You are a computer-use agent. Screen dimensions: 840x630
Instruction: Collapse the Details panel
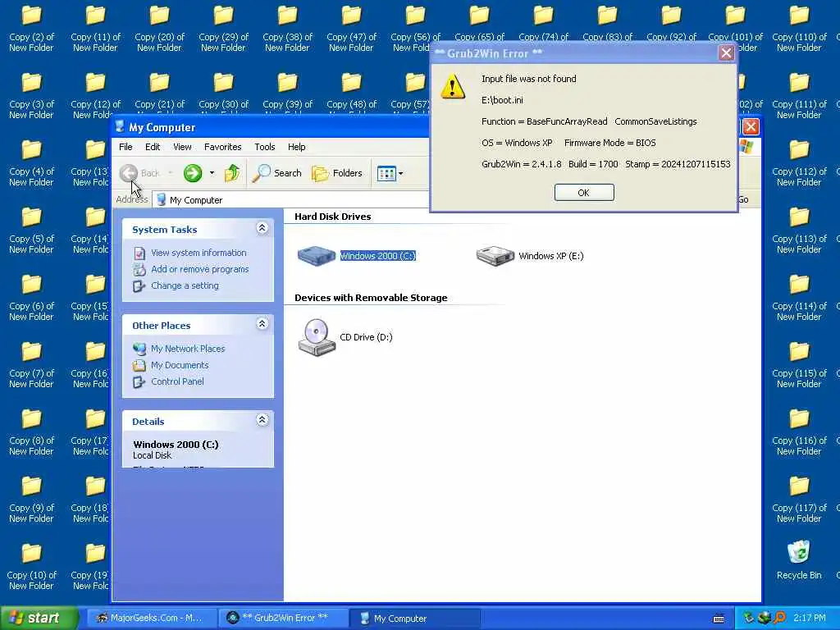[262, 420]
